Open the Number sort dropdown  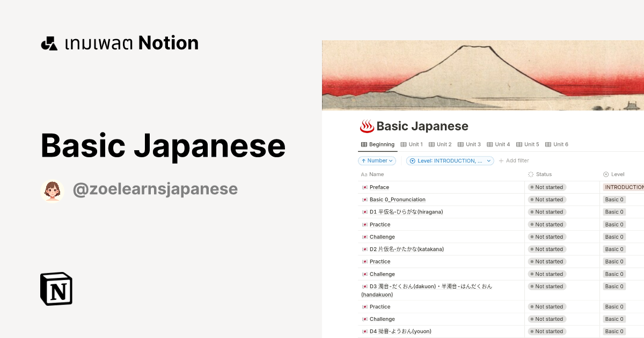coord(377,160)
